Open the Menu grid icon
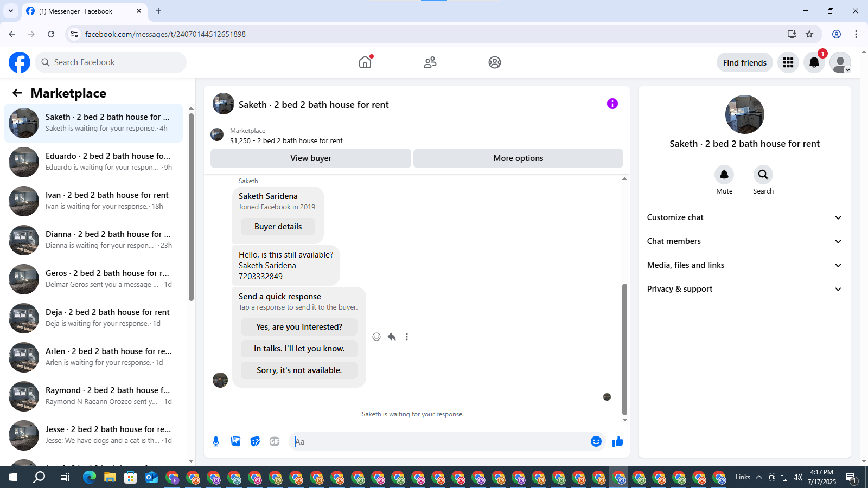The width and height of the screenshot is (868, 488). [788, 62]
